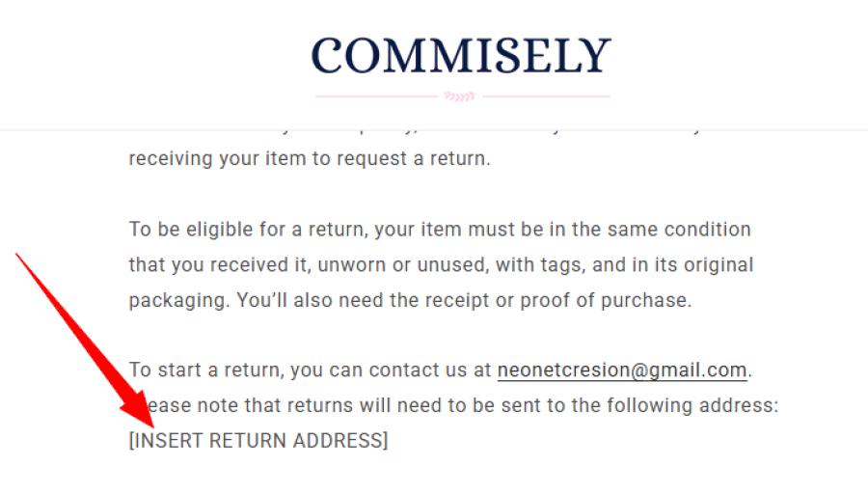Viewport: 868px width, 494px height.
Task: Click the tail end of red arrow
Action: click(19, 257)
